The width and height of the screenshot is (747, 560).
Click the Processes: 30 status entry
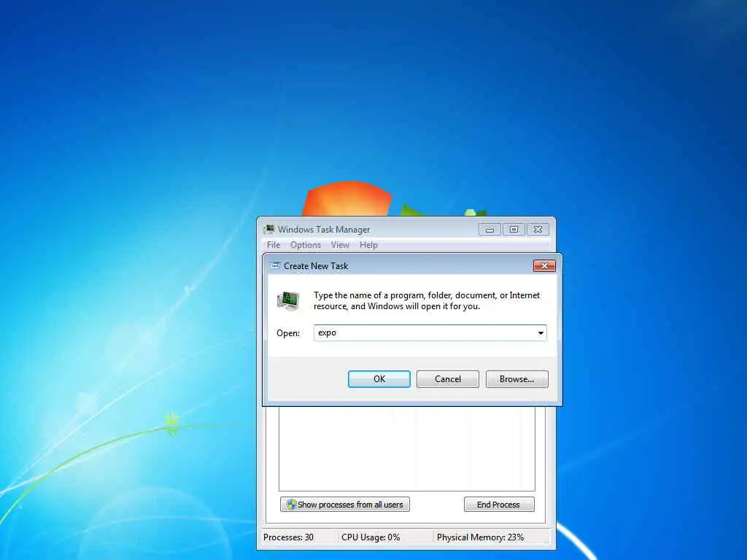coord(288,537)
